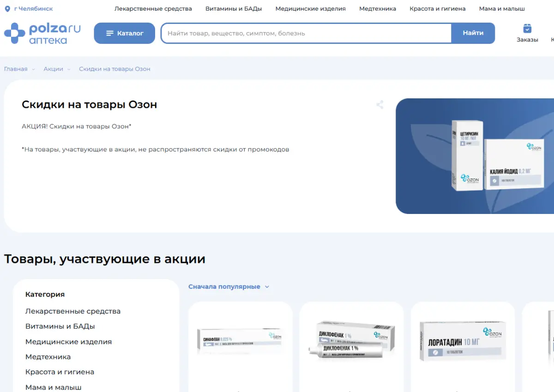Go to Главная breadcrumb

(x=16, y=69)
